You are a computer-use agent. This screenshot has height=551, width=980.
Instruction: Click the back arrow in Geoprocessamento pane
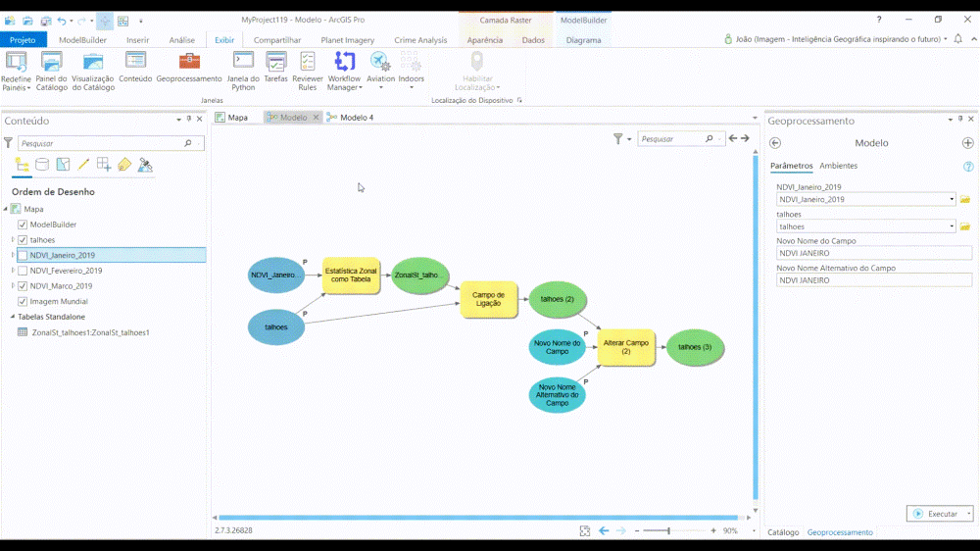[x=775, y=143]
